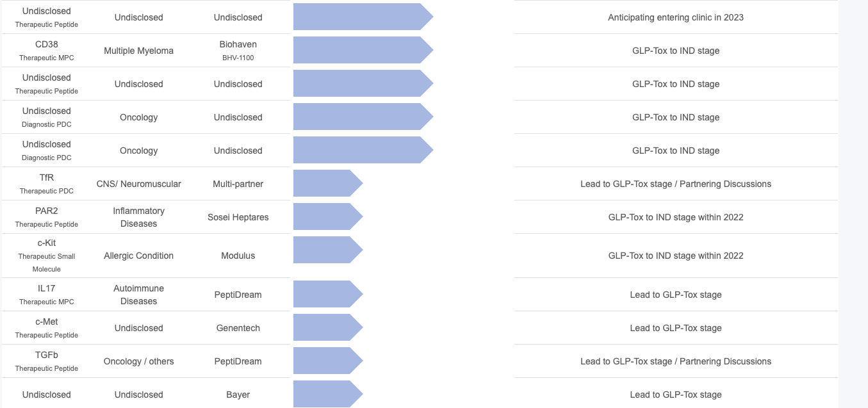
Task: Click the Autoimmune Diseases indication text
Action: point(139,295)
